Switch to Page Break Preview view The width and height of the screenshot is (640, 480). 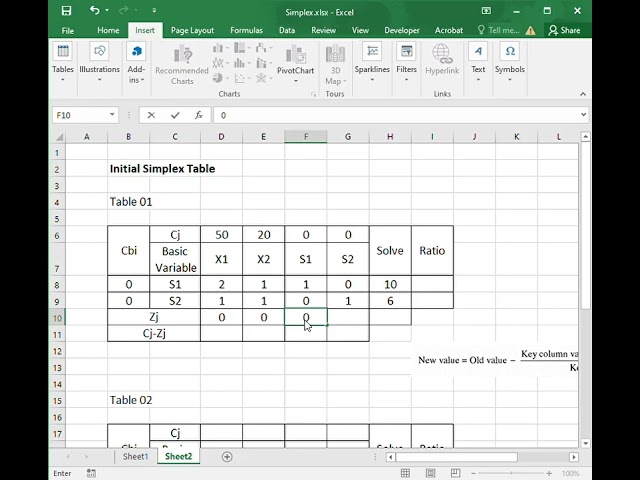click(456, 473)
